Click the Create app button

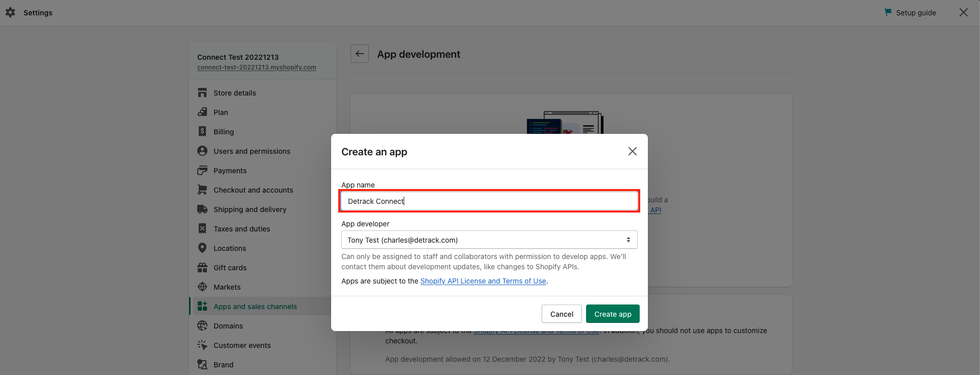(x=613, y=314)
